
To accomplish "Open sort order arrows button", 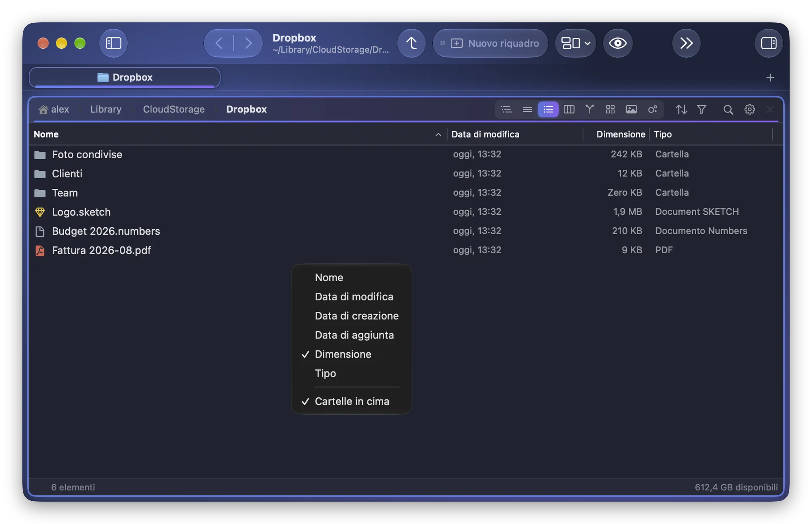I will click(x=681, y=109).
